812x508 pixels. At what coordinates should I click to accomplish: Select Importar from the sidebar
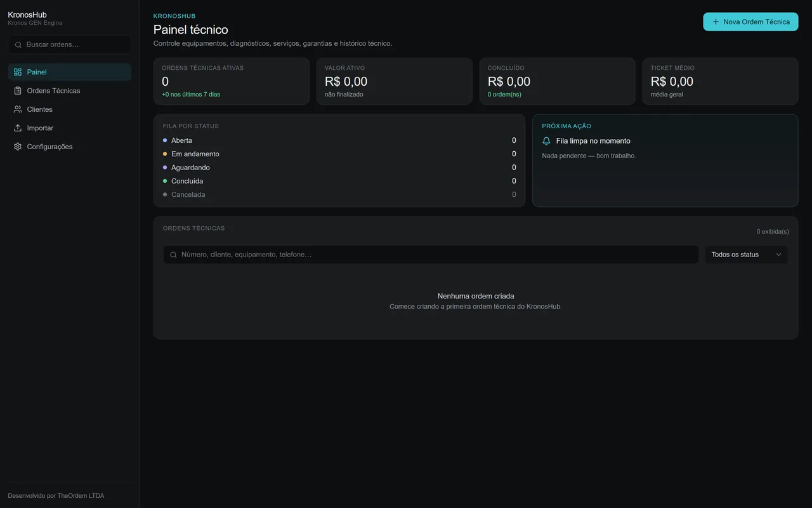click(70, 128)
